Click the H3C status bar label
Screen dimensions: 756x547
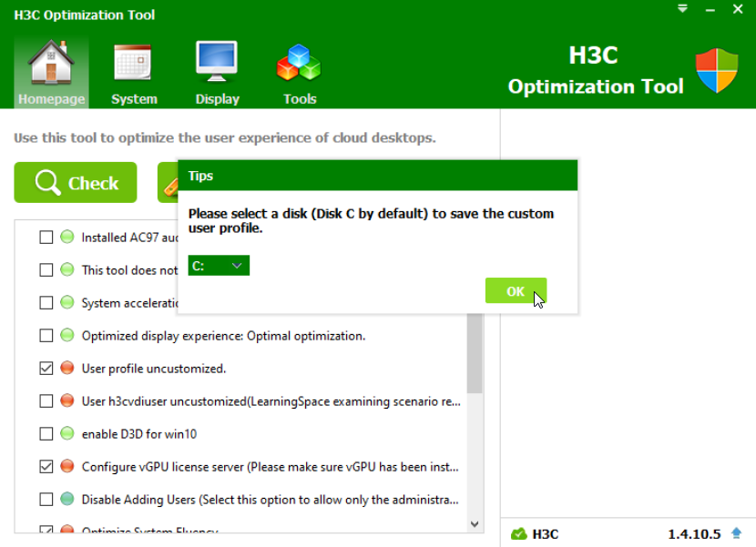point(546,534)
